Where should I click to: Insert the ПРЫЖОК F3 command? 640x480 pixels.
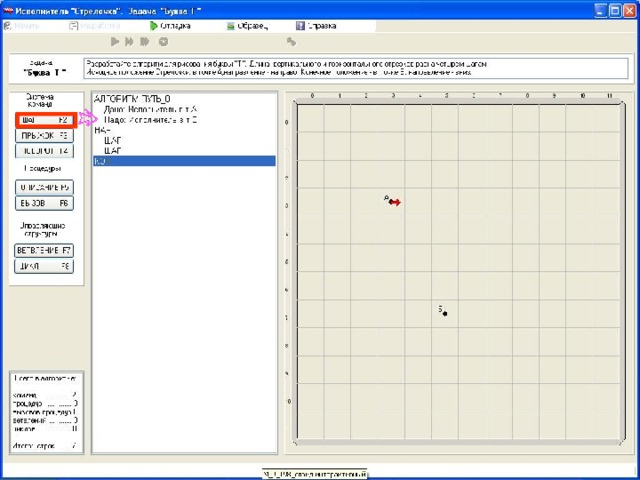pos(44,135)
